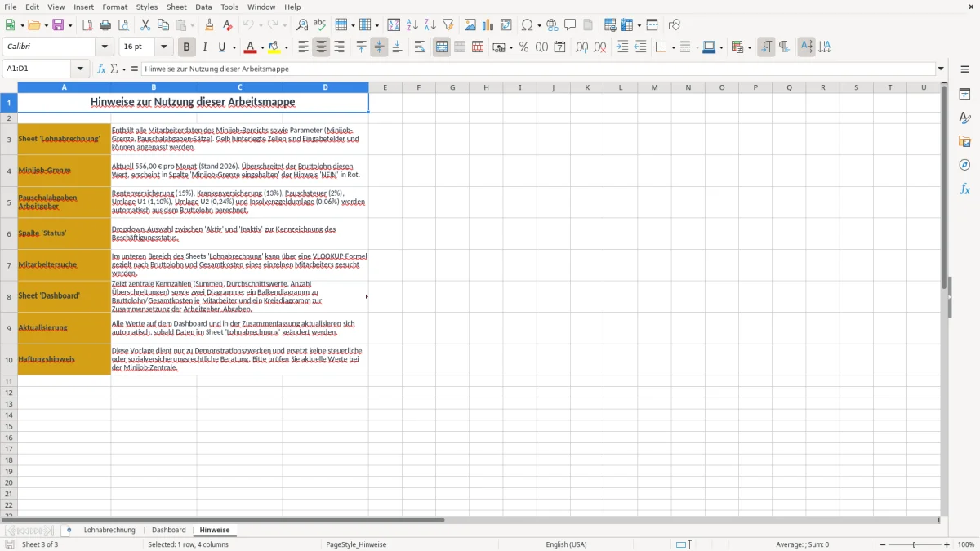Switch to the Dashboard sheet tab
This screenshot has width=980, height=551.
(x=168, y=530)
